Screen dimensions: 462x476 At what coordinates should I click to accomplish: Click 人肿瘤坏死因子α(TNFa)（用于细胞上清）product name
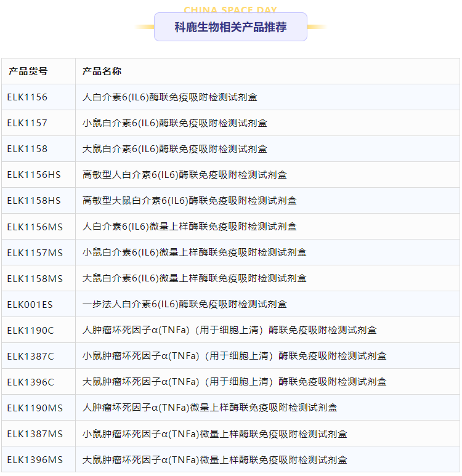[x=230, y=330]
